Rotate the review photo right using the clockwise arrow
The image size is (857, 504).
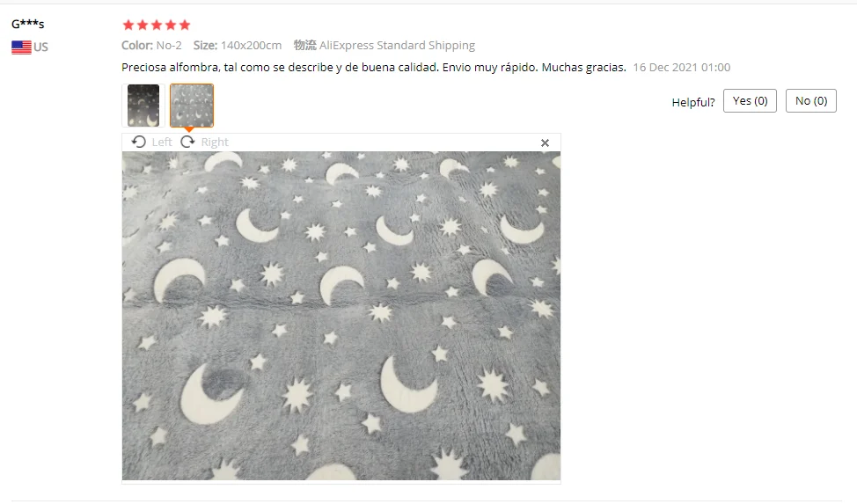(188, 142)
